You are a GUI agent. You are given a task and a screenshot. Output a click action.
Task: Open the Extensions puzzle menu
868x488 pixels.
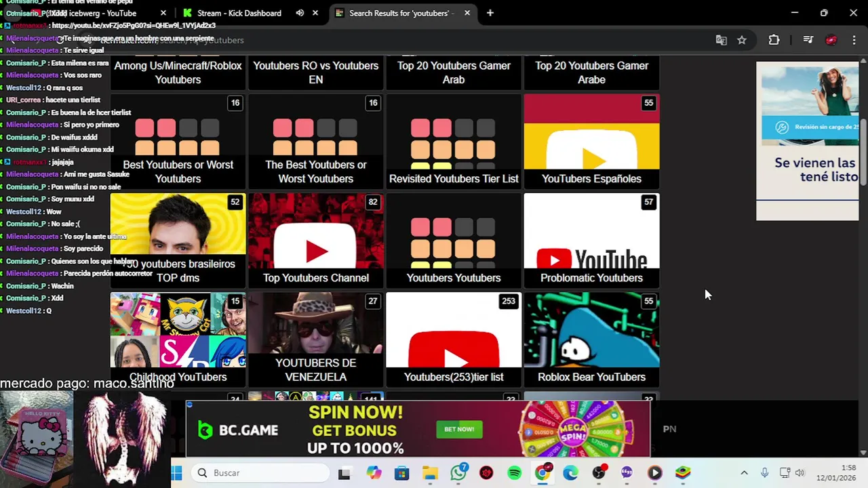click(x=774, y=40)
